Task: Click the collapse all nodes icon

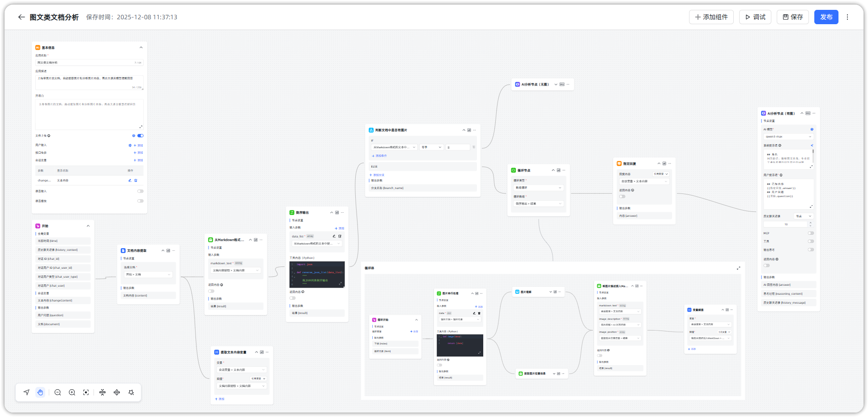Action: tap(102, 392)
